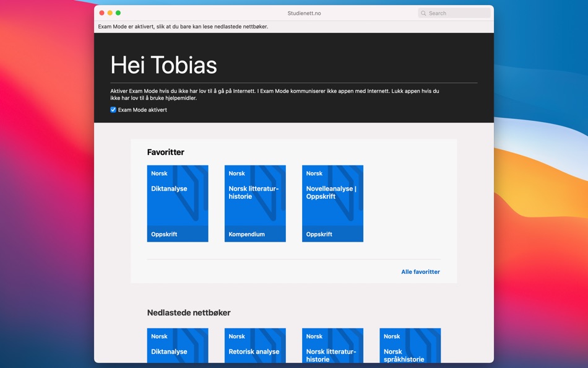Image resolution: width=588 pixels, height=368 pixels.
Task: Click the Nedlastede nettbøker heading
Action: tap(189, 313)
